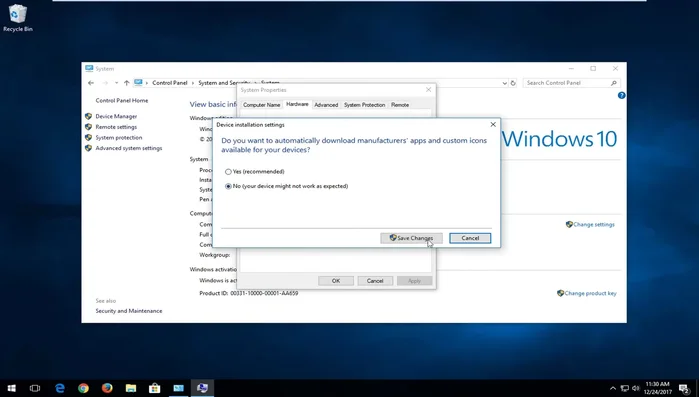Show hidden tray icons chevron
The width and height of the screenshot is (699, 397).
click(613, 389)
